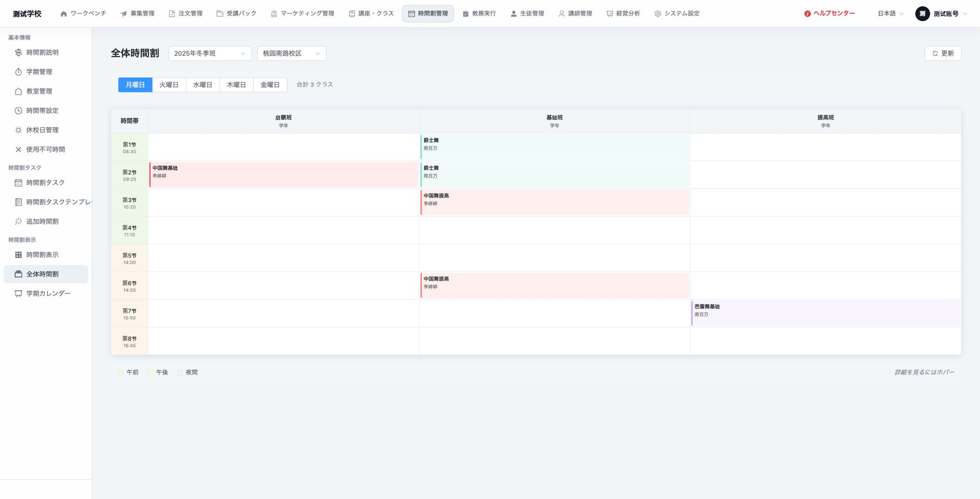Switch to the 火曜日 tab
The height and width of the screenshot is (499, 980).
[169, 84]
